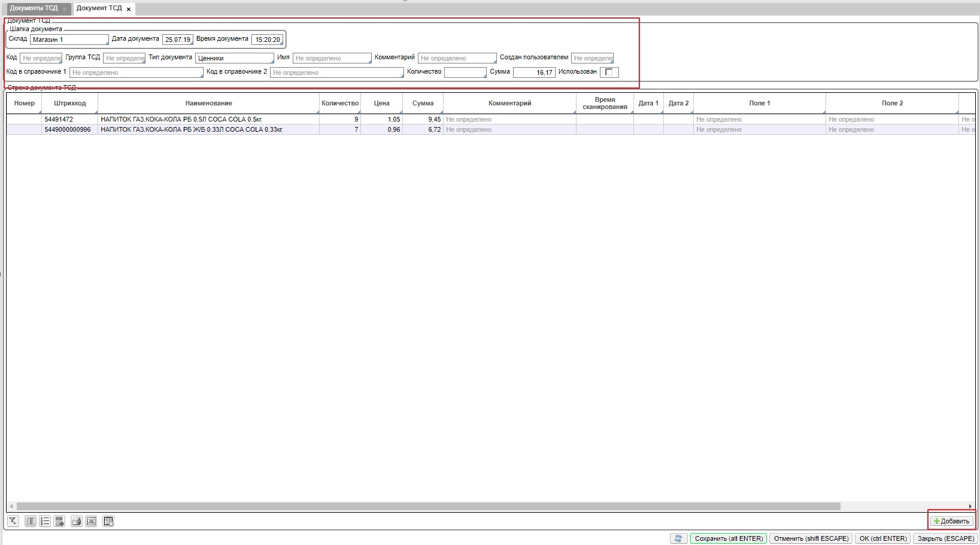
Task: Click the Excel export icon
Action: pos(91,521)
